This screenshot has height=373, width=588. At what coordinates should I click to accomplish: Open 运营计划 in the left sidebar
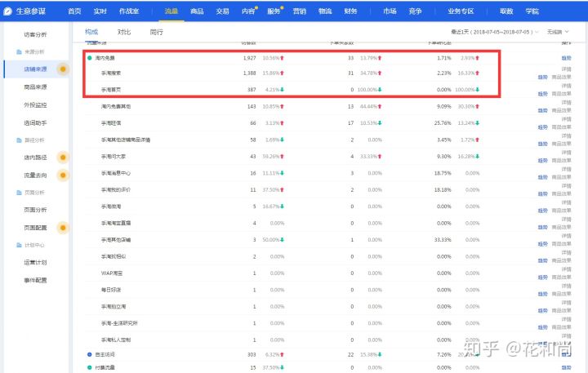tap(35, 263)
